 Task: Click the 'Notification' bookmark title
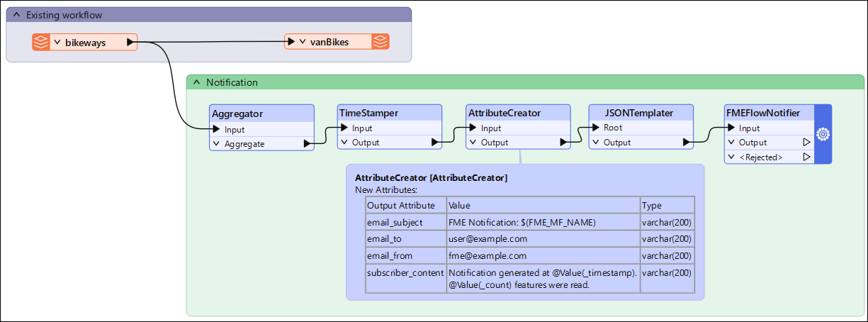click(232, 83)
